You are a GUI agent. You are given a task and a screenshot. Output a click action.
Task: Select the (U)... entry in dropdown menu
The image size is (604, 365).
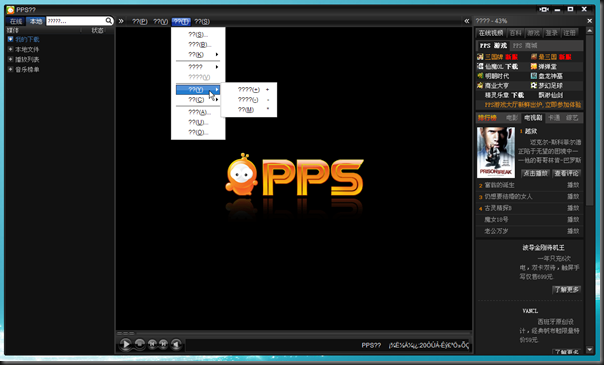coord(198,122)
